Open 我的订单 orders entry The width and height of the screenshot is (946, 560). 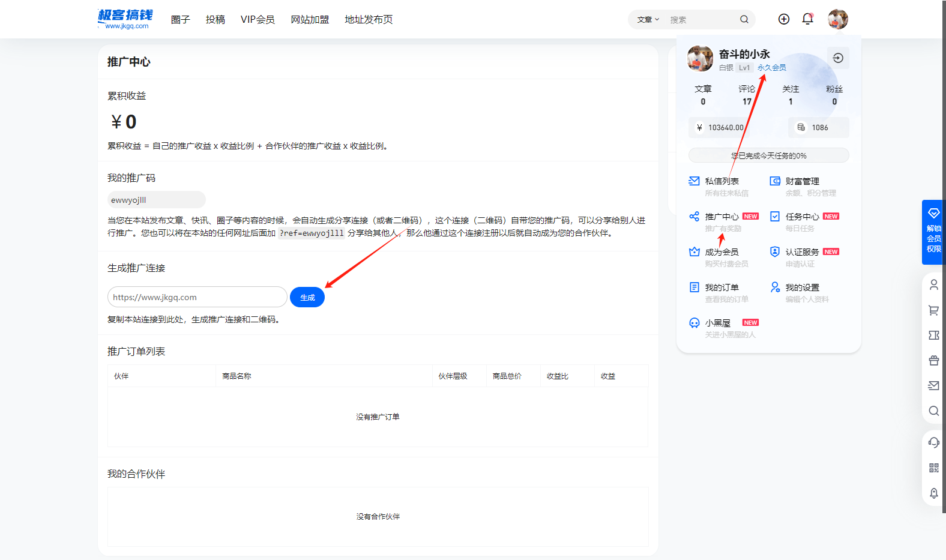pos(719,293)
